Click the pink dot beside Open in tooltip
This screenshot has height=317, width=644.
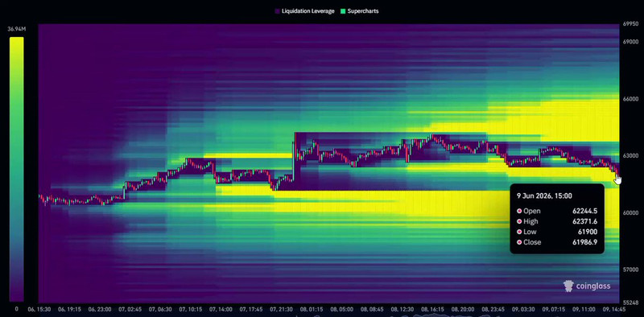pos(519,211)
